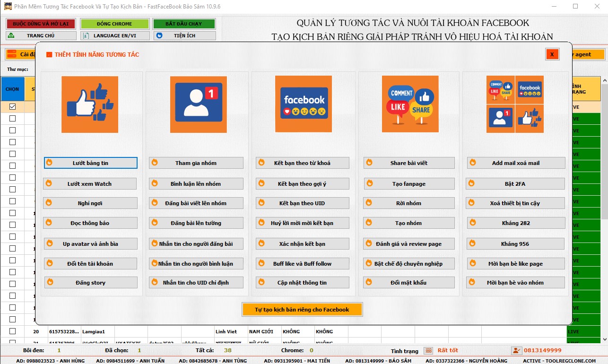Click Buộc dừng và mở lại button
Viewport: 608px width, 364px height.
41,24
